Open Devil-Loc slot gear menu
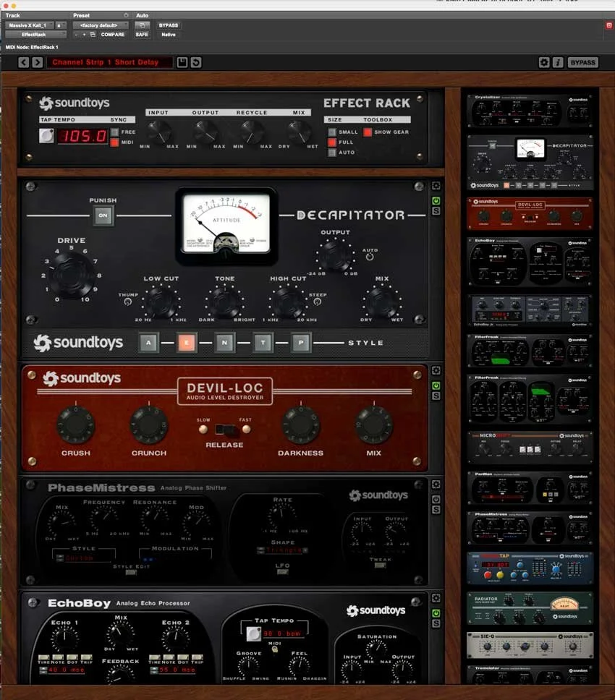 click(436, 370)
